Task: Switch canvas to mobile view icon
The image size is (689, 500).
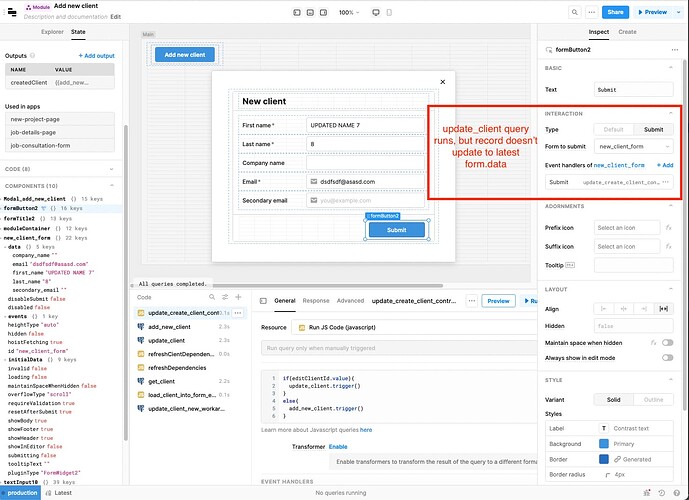Action: point(389,12)
